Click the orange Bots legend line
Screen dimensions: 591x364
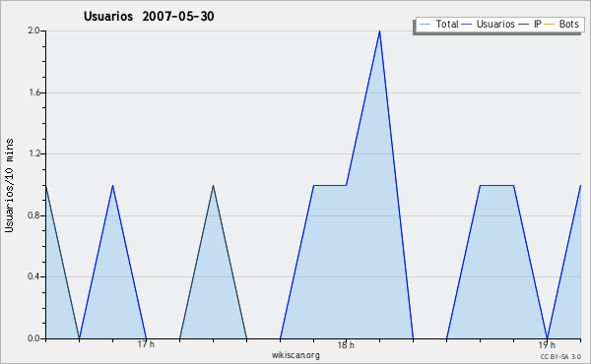550,25
